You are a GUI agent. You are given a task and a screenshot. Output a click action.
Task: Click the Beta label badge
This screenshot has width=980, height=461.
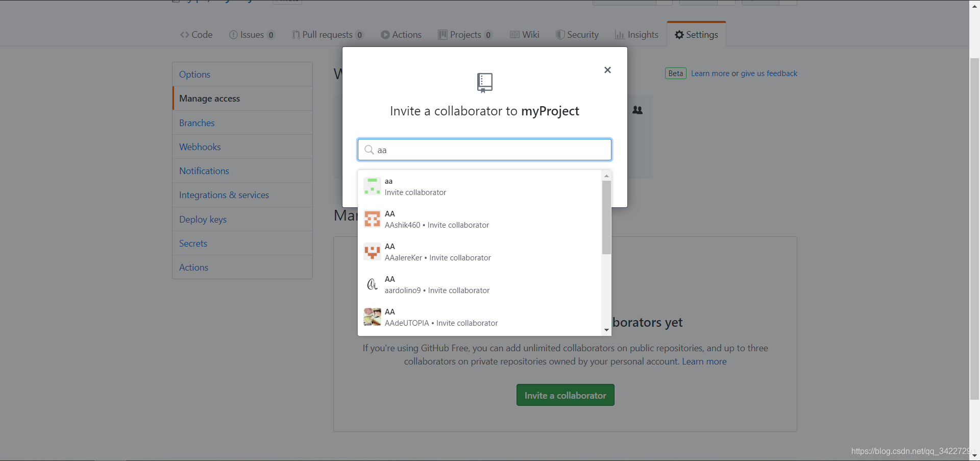coord(675,74)
